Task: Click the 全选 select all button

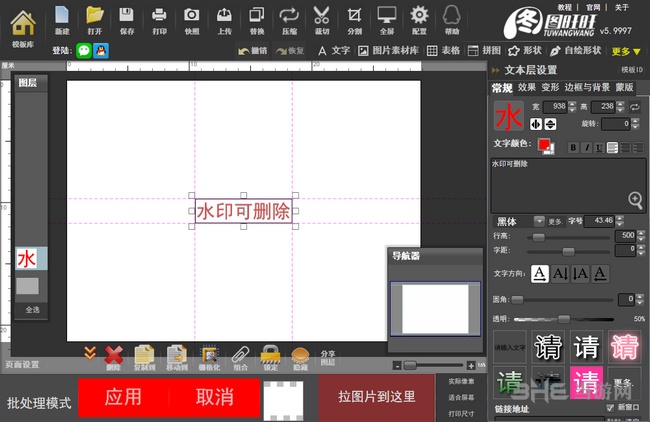Action: [x=32, y=310]
